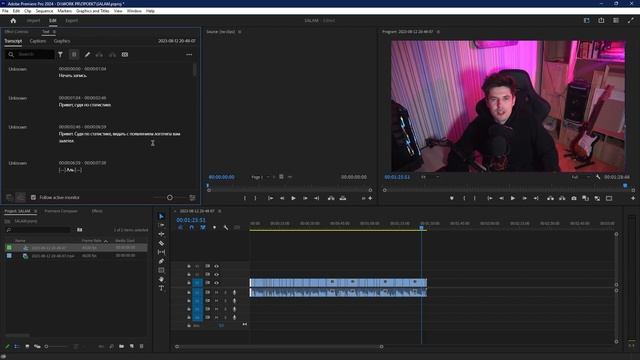The width and height of the screenshot is (640, 360).
Task: Open three-dots menu in Transcript panel
Action: (189, 54)
